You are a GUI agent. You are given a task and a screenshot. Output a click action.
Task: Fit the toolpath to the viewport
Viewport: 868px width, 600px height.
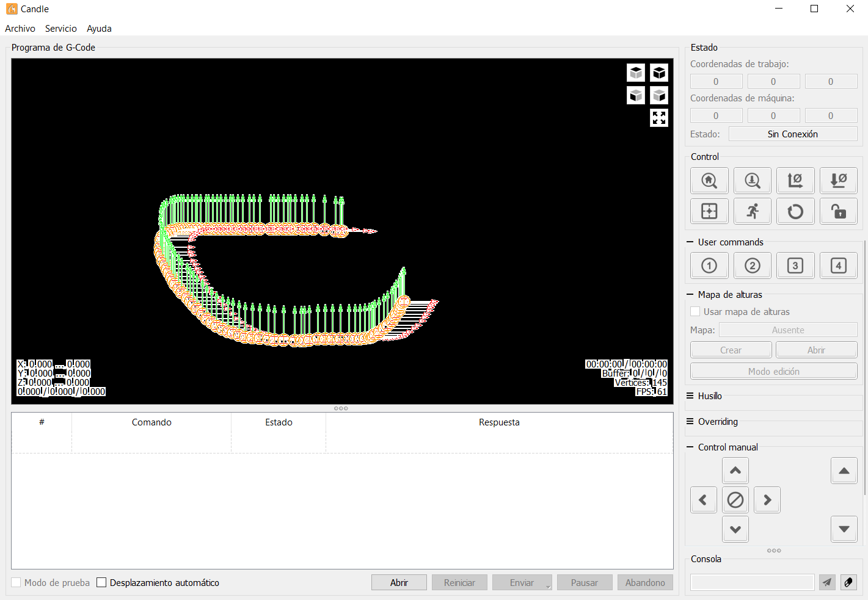658,118
